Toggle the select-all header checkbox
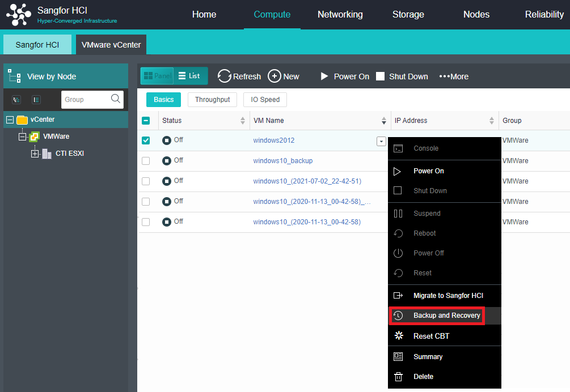Image resolution: width=570 pixels, height=392 pixels. [146, 121]
